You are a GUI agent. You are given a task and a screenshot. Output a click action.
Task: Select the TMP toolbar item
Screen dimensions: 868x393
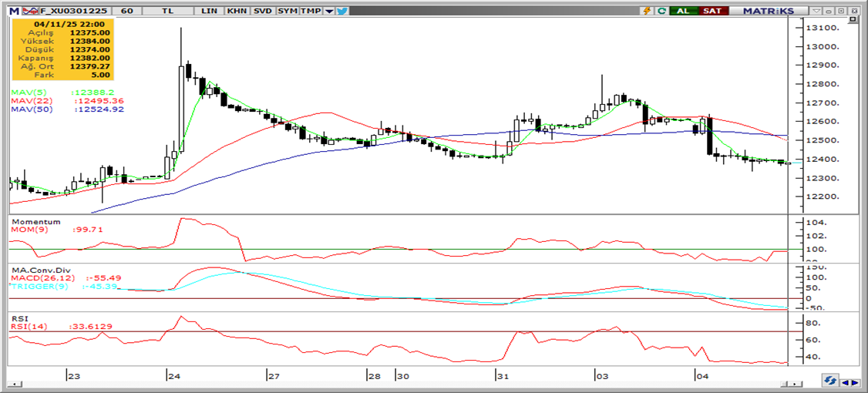tap(311, 11)
